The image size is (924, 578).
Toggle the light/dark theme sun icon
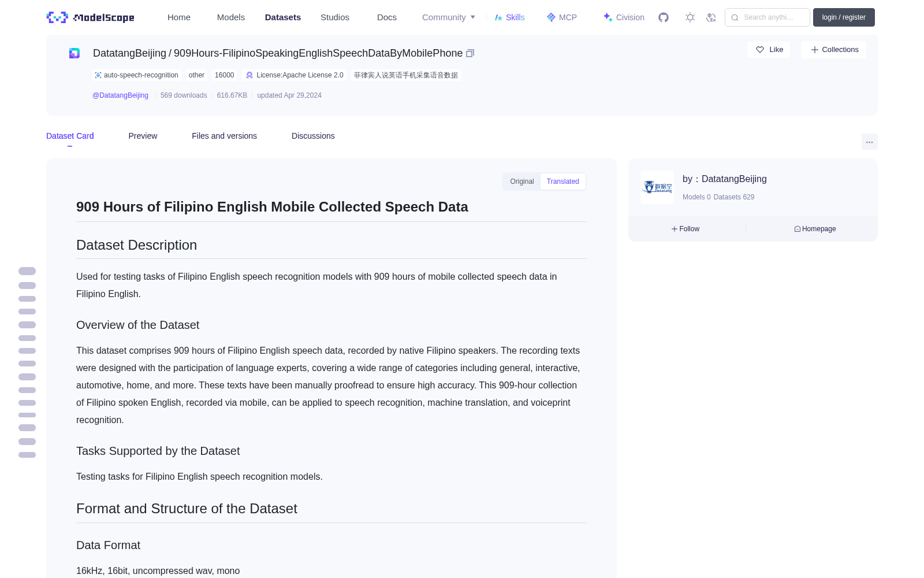coord(690,17)
